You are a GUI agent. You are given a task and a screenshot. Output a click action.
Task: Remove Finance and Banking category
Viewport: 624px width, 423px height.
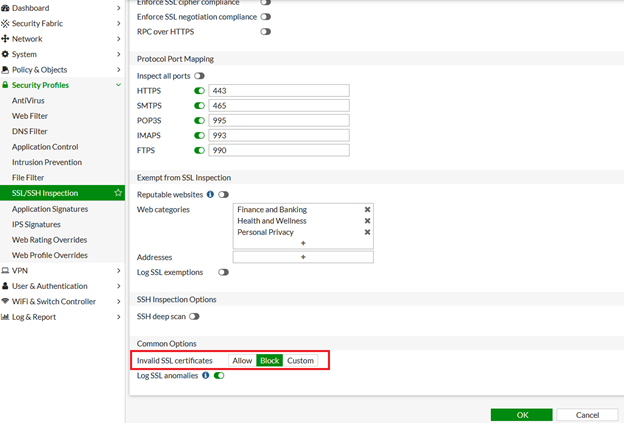367,209
